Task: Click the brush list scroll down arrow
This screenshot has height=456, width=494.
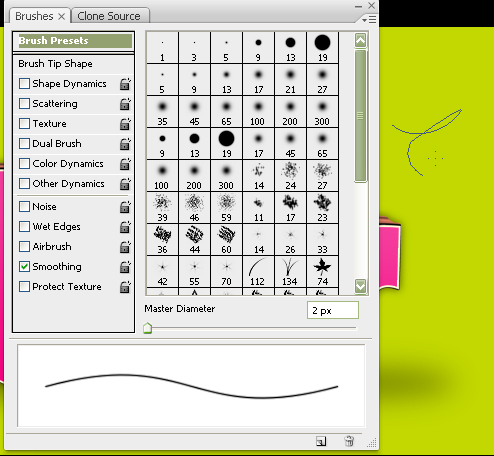Action: (x=361, y=286)
